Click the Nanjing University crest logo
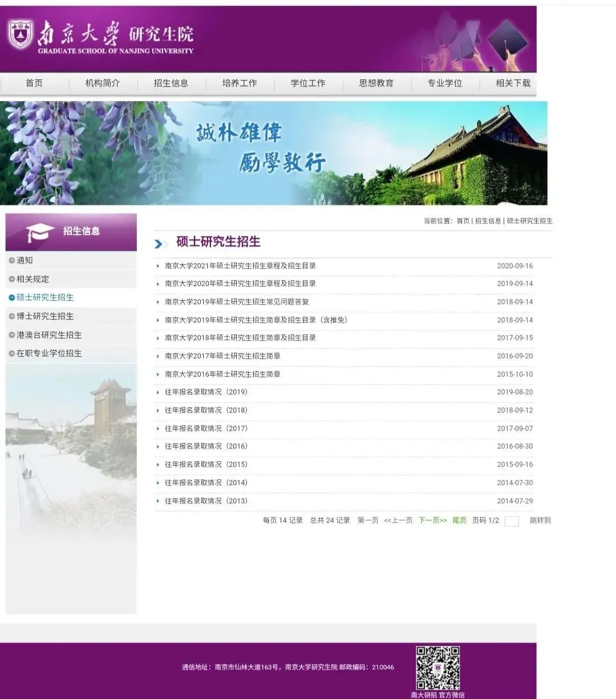The width and height of the screenshot is (616, 699). [21, 35]
